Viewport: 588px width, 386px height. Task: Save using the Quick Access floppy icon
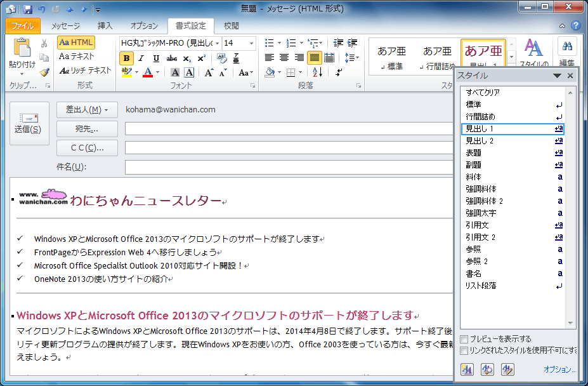[28, 9]
